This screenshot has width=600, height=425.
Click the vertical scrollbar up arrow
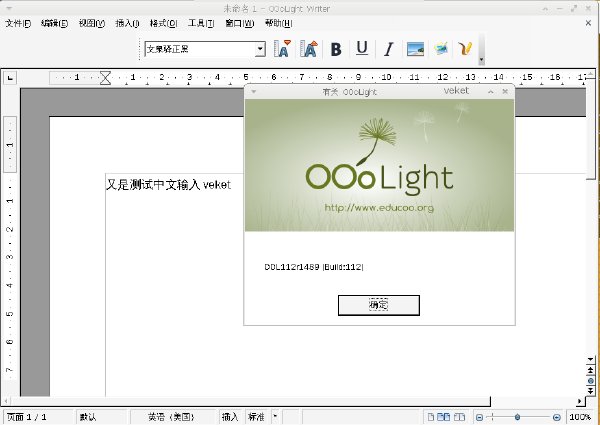coord(590,74)
